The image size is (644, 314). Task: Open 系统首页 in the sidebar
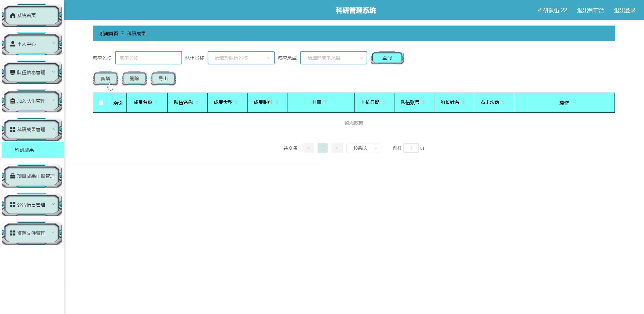(x=32, y=15)
